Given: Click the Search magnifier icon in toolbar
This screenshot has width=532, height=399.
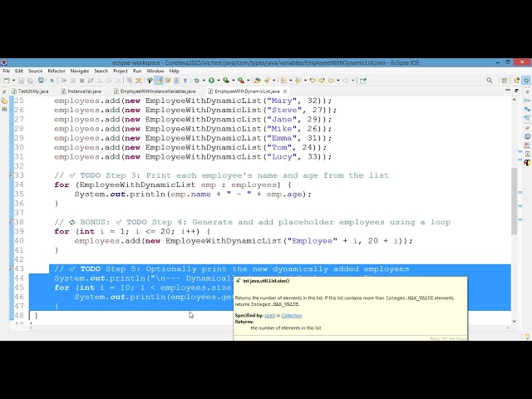Looking at the screenshot, I should click(x=490, y=81).
